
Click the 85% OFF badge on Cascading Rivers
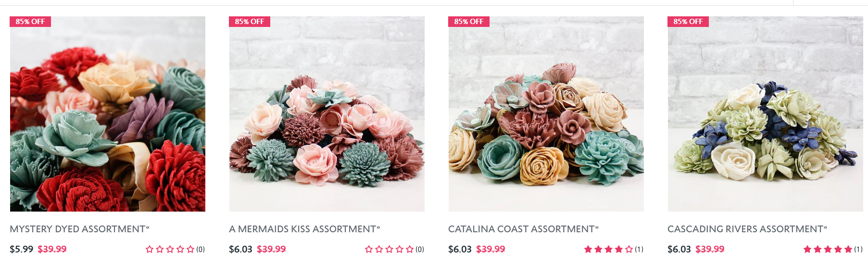tap(688, 22)
